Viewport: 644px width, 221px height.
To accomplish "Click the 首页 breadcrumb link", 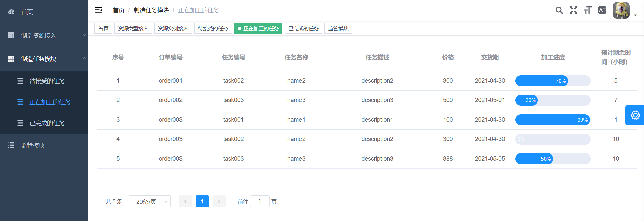I will point(118,10).
